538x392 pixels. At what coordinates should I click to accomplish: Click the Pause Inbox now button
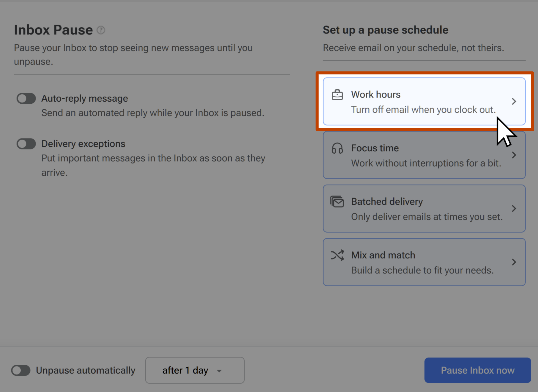(x=478, y=370)
